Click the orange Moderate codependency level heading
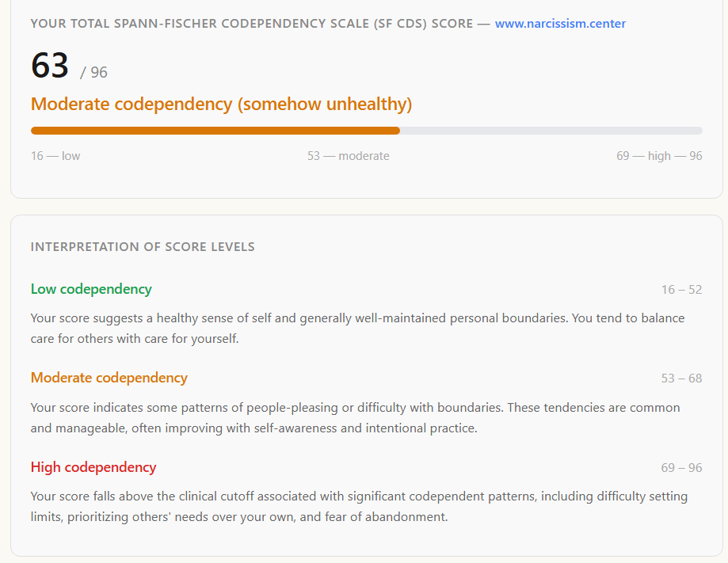 tap(109, 378)
